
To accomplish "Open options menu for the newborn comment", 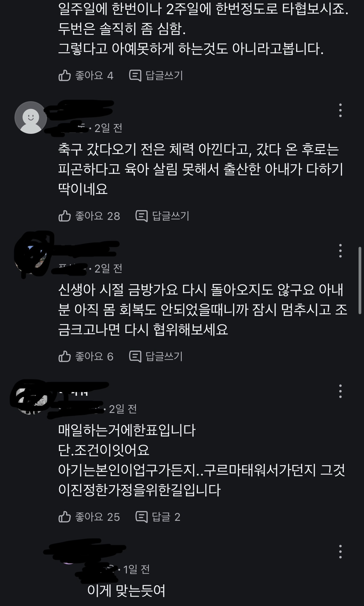I will [x=340, y=251].
